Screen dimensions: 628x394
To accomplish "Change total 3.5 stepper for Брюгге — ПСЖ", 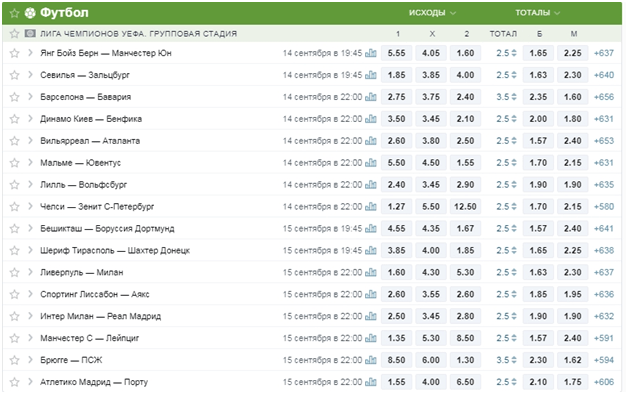I will 514,360.
